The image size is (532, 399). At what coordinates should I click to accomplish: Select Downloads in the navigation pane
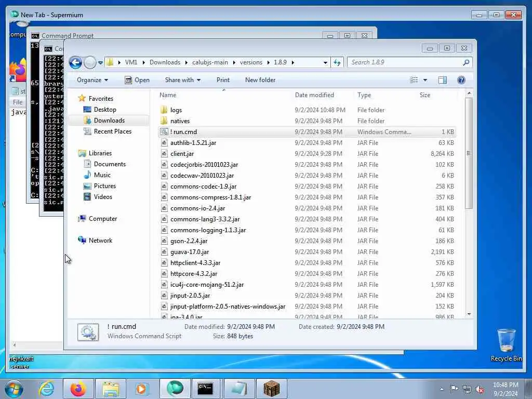click(109, 121)
